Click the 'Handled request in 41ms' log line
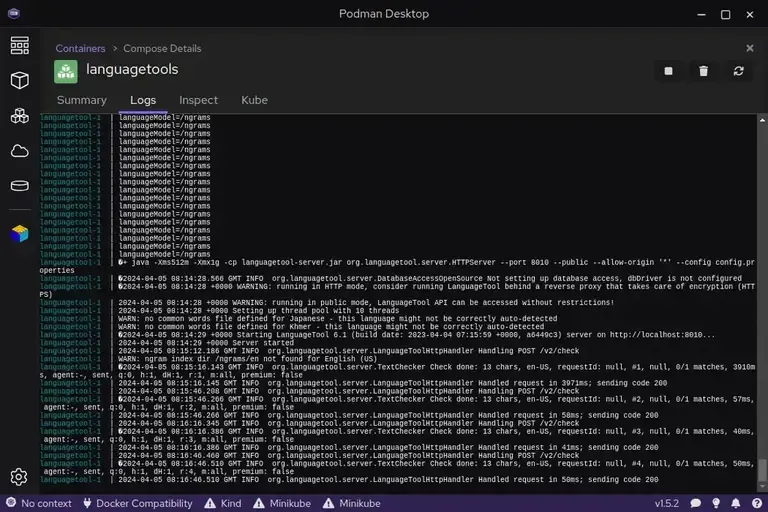 [388, 447]
